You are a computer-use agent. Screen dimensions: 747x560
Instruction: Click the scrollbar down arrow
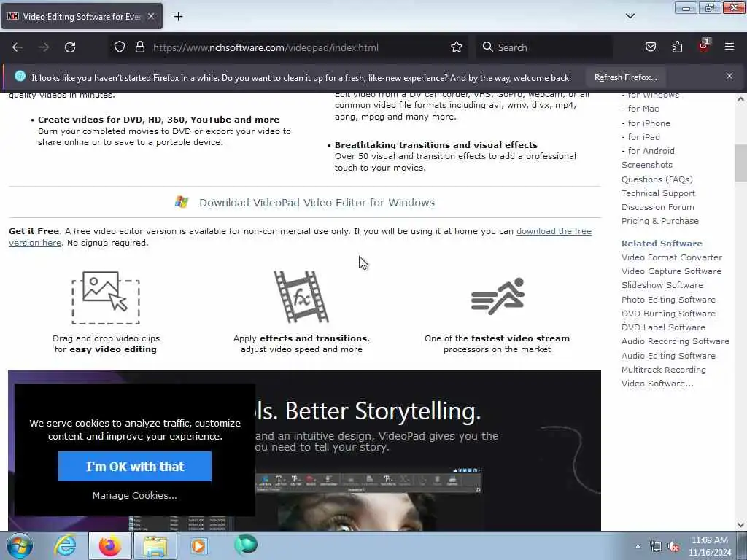click(x=740, y=525)
